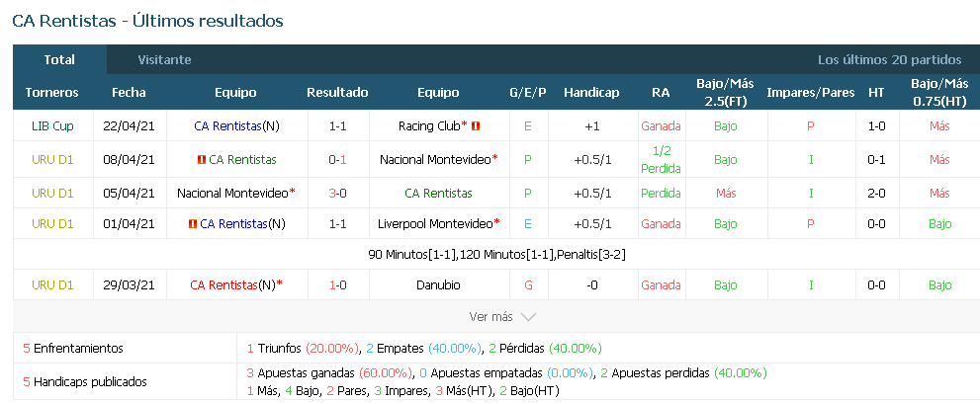Click the Handicap column header
980x404 pixels.
(x=591, y=93)
